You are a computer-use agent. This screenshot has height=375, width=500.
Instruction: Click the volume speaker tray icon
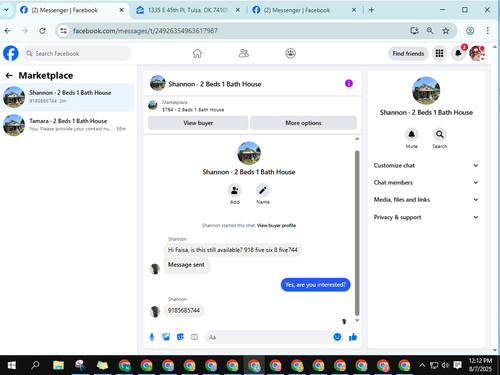tap(445, 365)
